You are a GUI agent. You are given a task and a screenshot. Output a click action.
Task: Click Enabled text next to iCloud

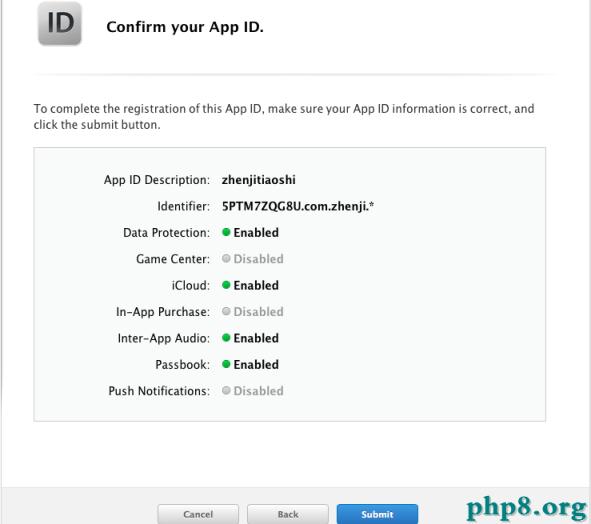256,285
